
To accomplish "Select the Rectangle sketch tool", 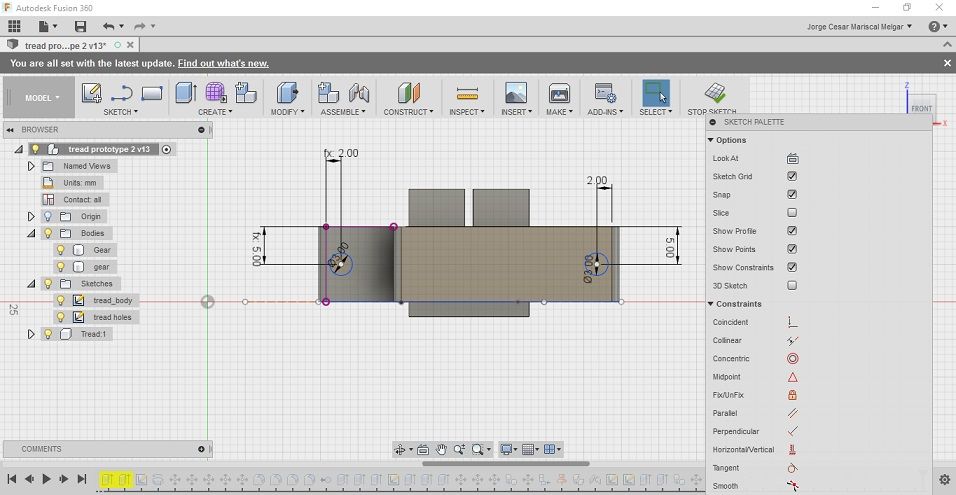I will (152, 93).
